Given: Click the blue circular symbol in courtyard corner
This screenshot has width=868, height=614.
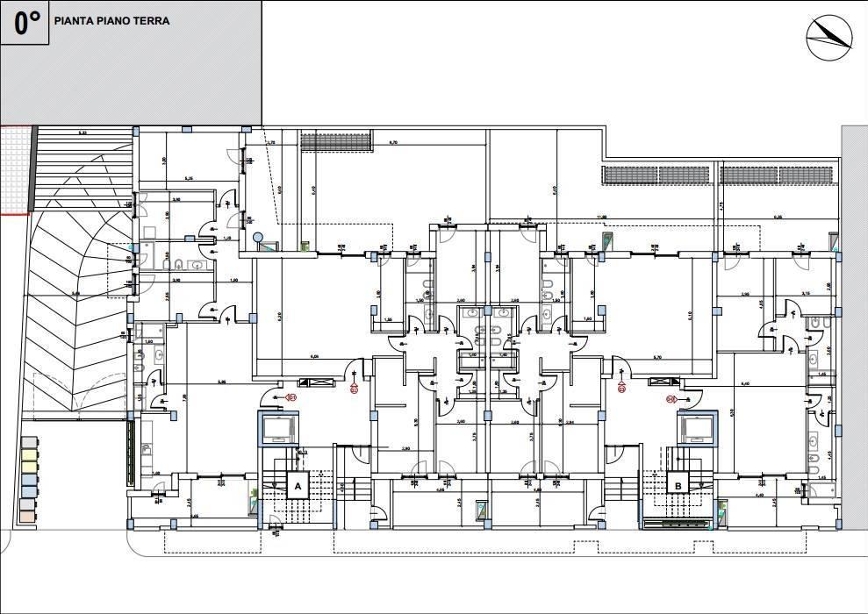Looking at the screenshot, I should (257, 238).
